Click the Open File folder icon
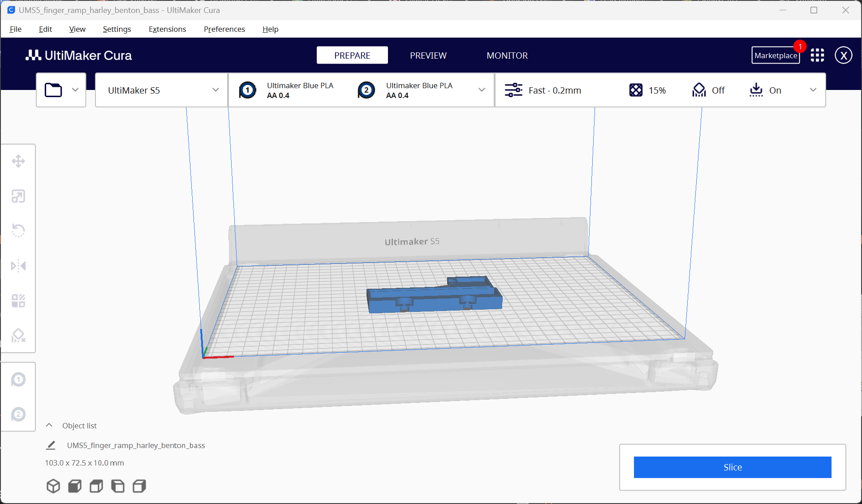Viewport: 862px width, 504px height. pos(53,90)
